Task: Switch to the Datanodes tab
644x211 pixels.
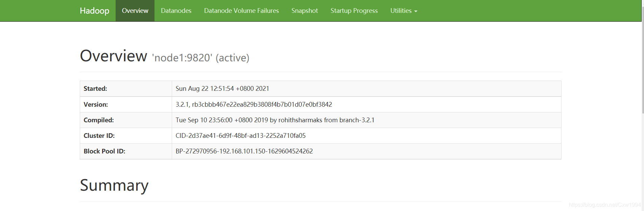Action: [x=176, y=11]
